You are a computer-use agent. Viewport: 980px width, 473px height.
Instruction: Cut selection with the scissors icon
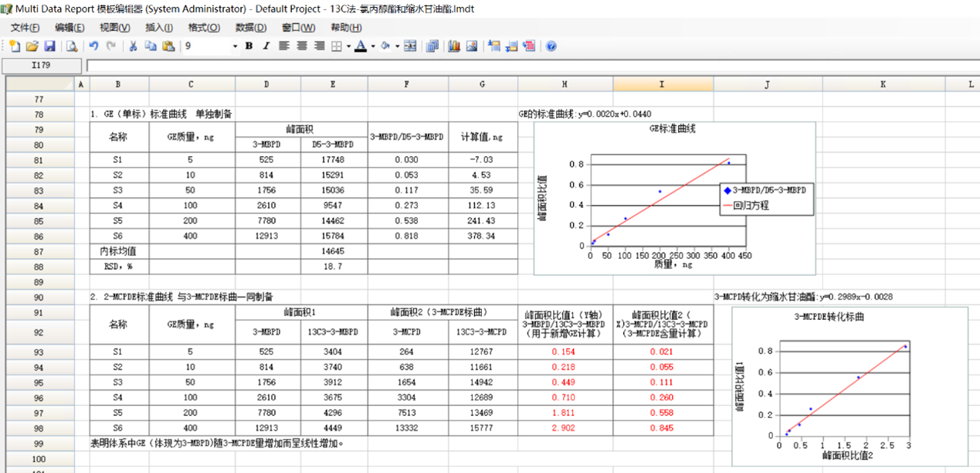133,46
